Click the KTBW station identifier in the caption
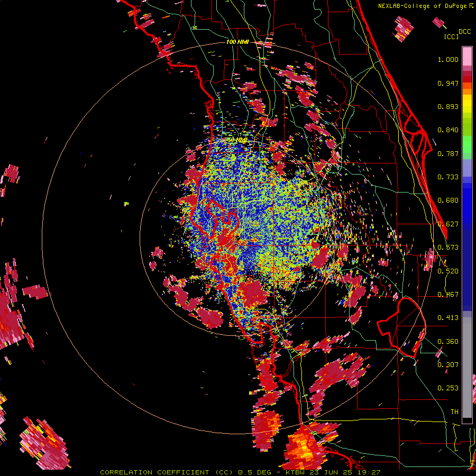 (x=296, y=472)
